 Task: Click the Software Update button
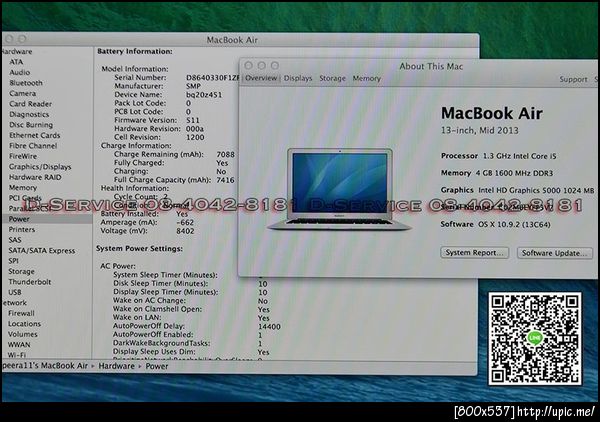(x=555, y=253)
